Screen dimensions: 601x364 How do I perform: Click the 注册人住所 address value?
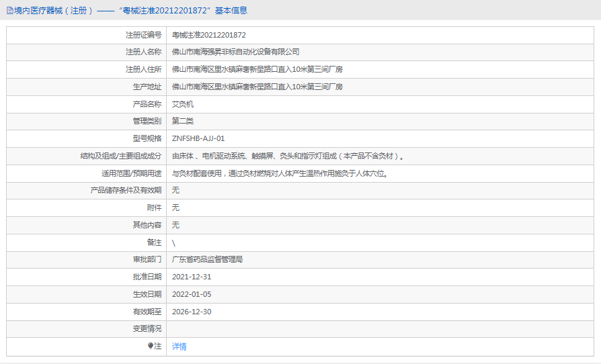(257, 69)
